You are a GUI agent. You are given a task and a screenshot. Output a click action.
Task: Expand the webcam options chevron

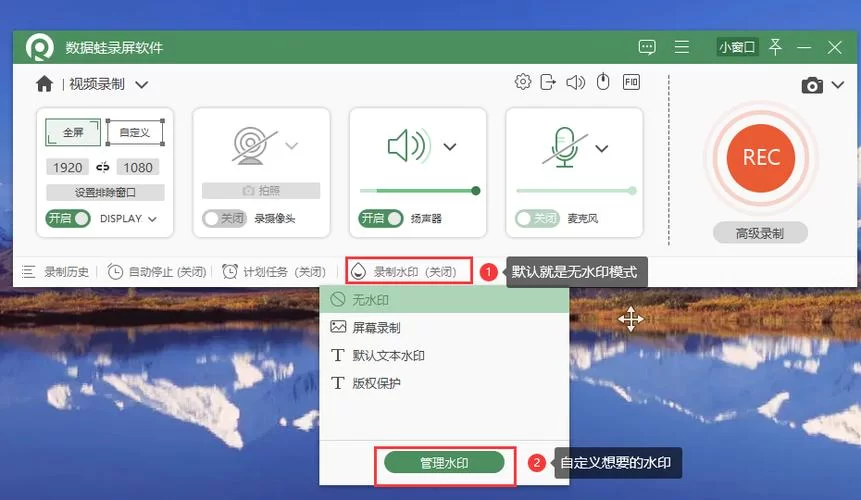[292, 146]
